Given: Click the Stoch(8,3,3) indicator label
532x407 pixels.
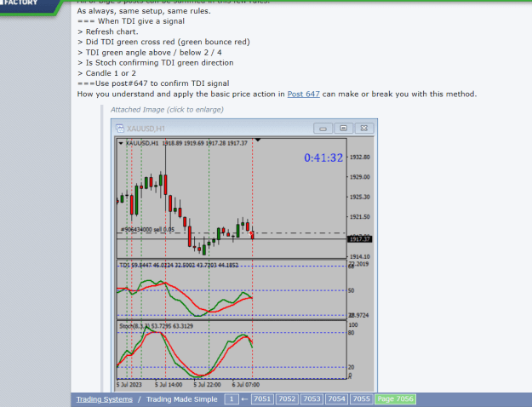Looking at the screenshot, I should point(156,326).
